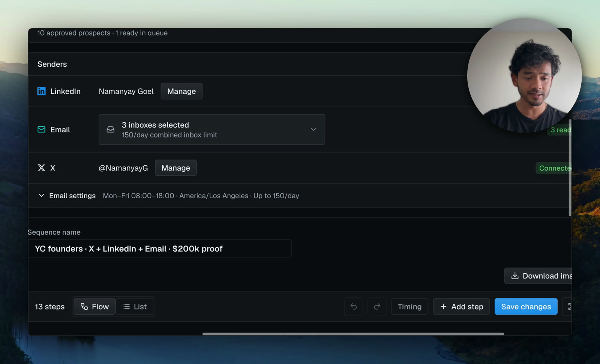Manage the X account @NamanyayG
The image size is (600, 364).
175,168
